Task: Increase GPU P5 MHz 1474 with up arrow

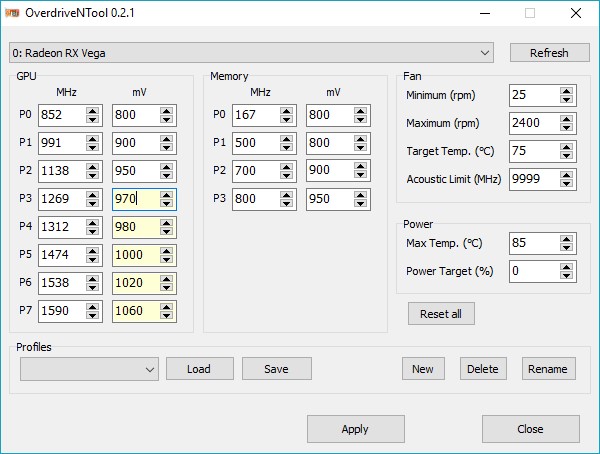Action: click(x=92, y=251)
